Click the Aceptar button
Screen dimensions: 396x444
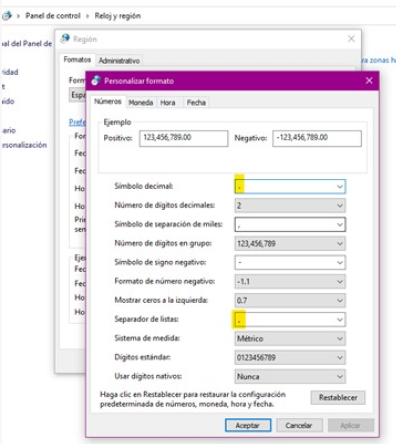(248, 425)
